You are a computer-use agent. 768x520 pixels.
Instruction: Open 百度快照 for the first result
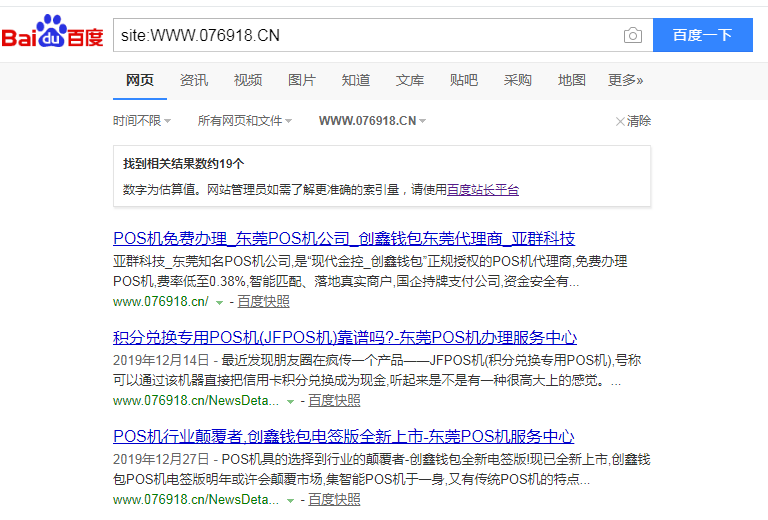tap(264, 302)
